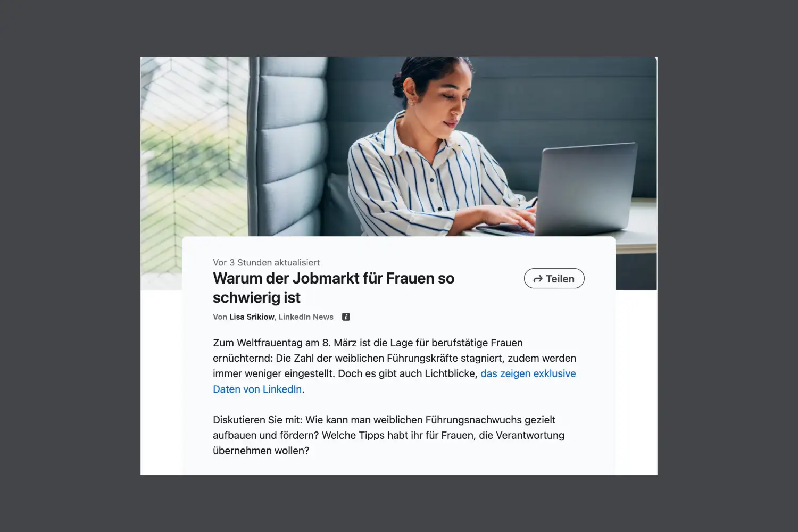This screenshot has width=798, height=532.
Task: Follow the 'das zeigen exklusive' hyperlink
Action: click(528, 373)
